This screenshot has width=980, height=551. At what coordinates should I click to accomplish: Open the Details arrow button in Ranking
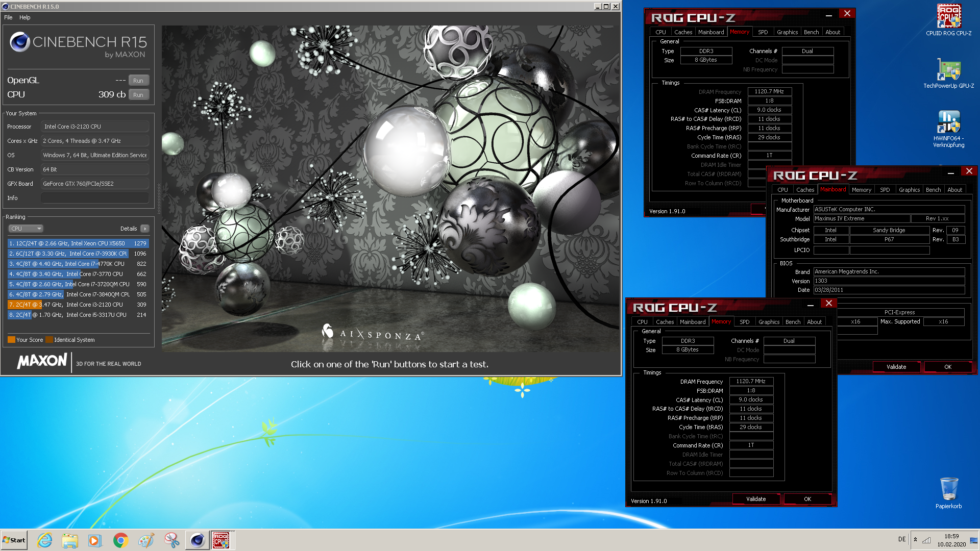point(145,229)
